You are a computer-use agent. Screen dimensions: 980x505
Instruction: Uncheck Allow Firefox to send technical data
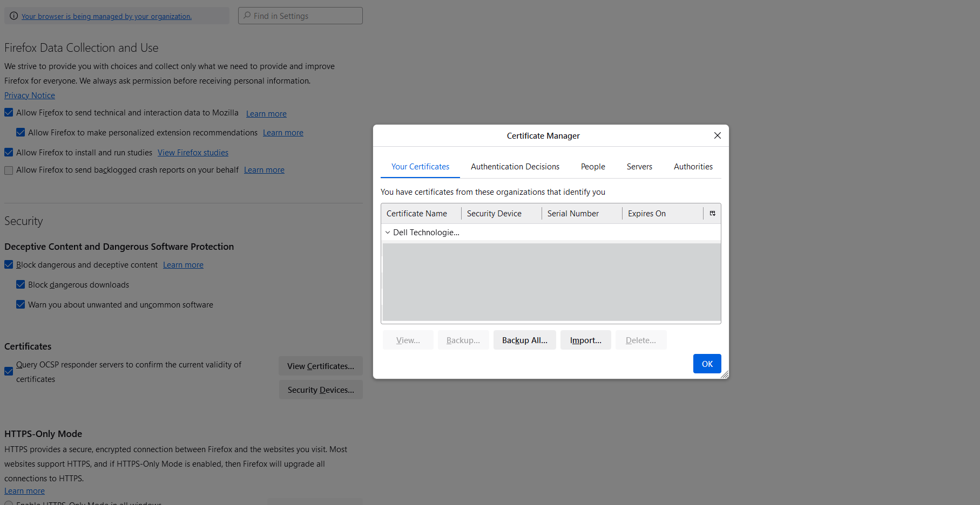pyautogui.click(x=9, y=113)
